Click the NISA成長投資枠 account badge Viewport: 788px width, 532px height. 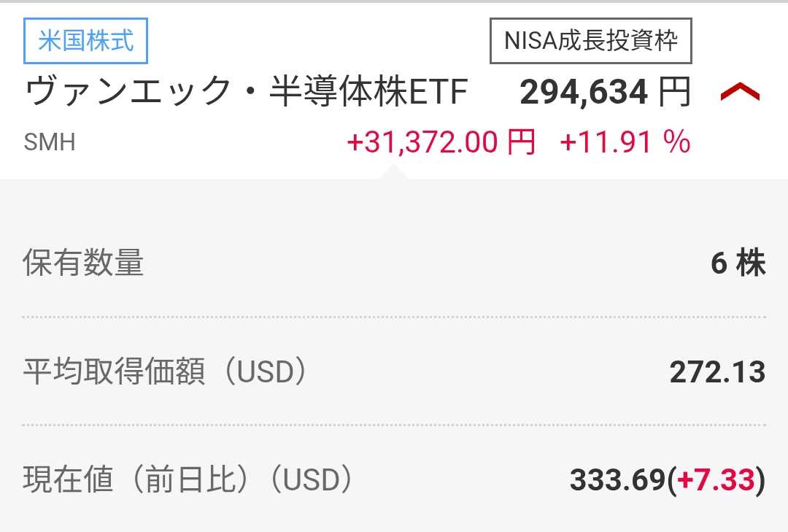tap(591, 40)
